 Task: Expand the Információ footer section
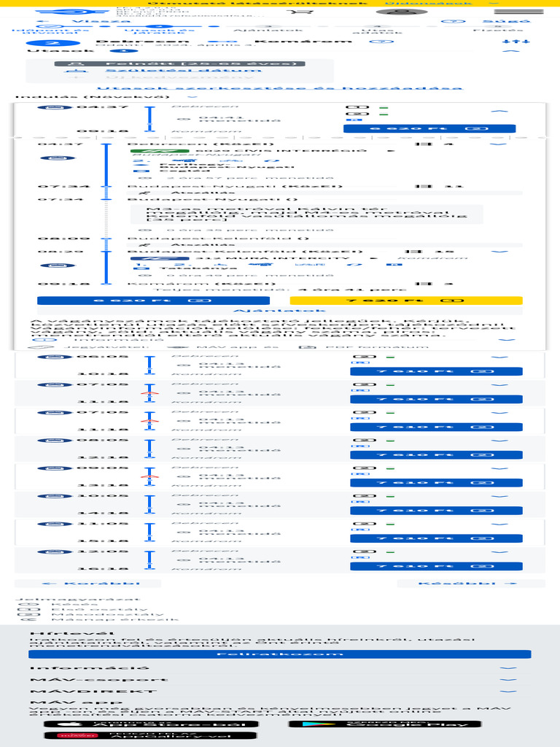coord(280,668)
